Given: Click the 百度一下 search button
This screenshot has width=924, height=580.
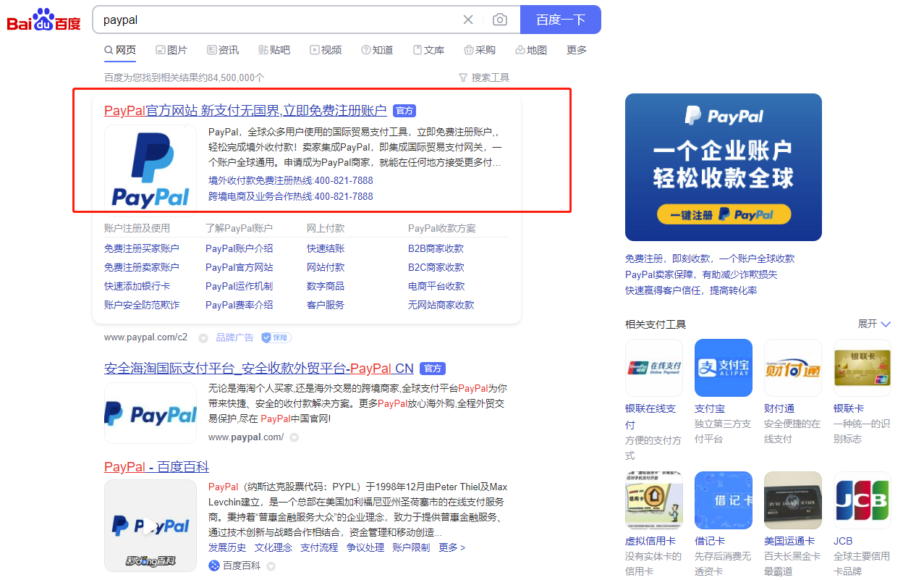Looking at the screenshot, I should point(561,20).
